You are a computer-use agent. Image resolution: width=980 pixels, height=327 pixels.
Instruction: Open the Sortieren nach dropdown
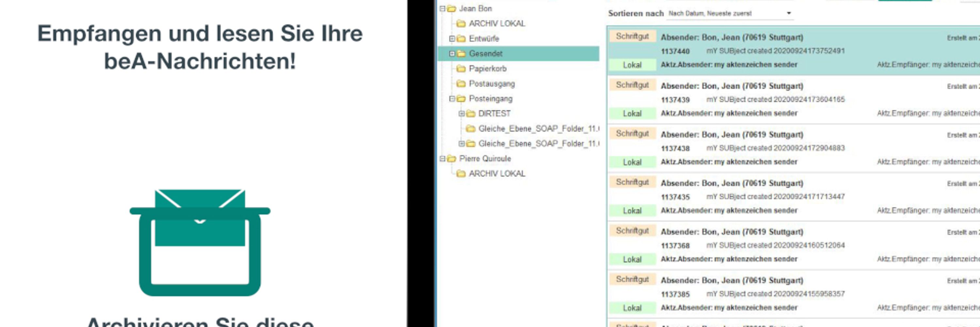point(730,13)
